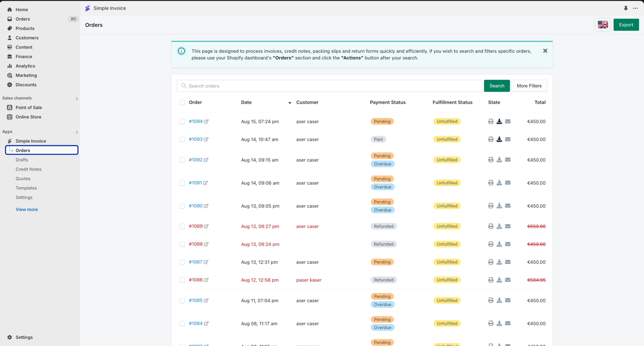The height and width of the screenshot is (346, 644).
Task: Email invoice for order #1087
Action: click(508, 262)
